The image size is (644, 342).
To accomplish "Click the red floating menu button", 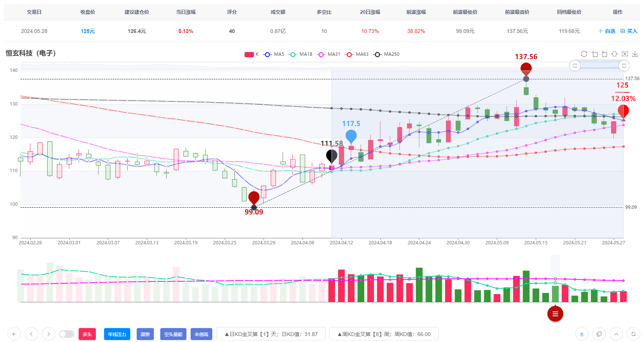I will point(555,314).
